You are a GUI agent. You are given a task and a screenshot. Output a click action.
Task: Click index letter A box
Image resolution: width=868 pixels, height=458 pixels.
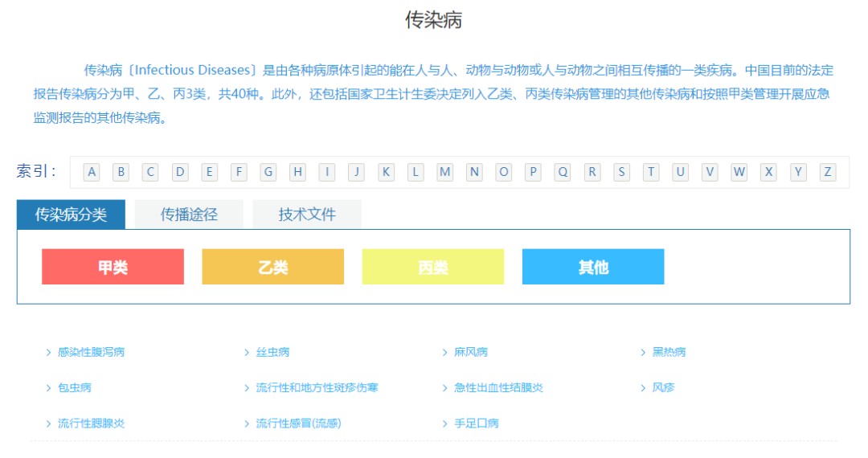tap(92, 172)
